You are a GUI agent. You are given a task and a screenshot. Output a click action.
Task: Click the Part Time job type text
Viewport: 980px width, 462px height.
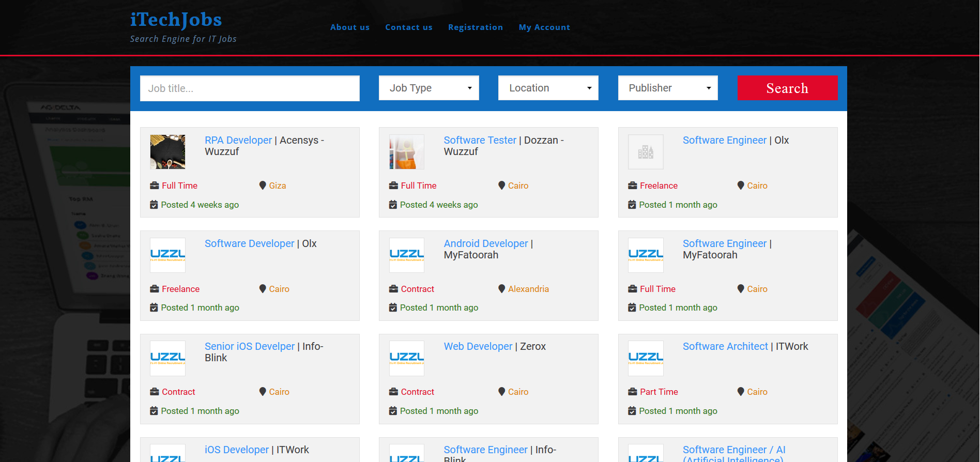click(x=659, y=392)
